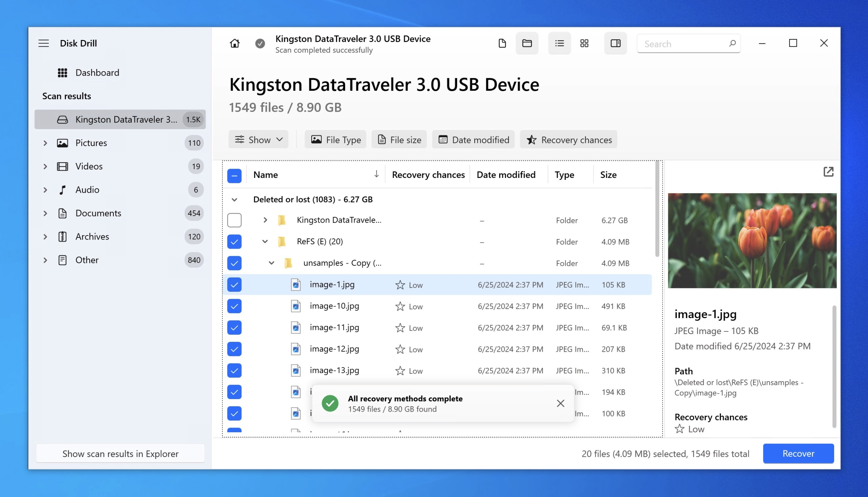The height and width of the screenshot is (497, 868).
Task: Open the File Type filter dropdown
Action: [336, 140]
